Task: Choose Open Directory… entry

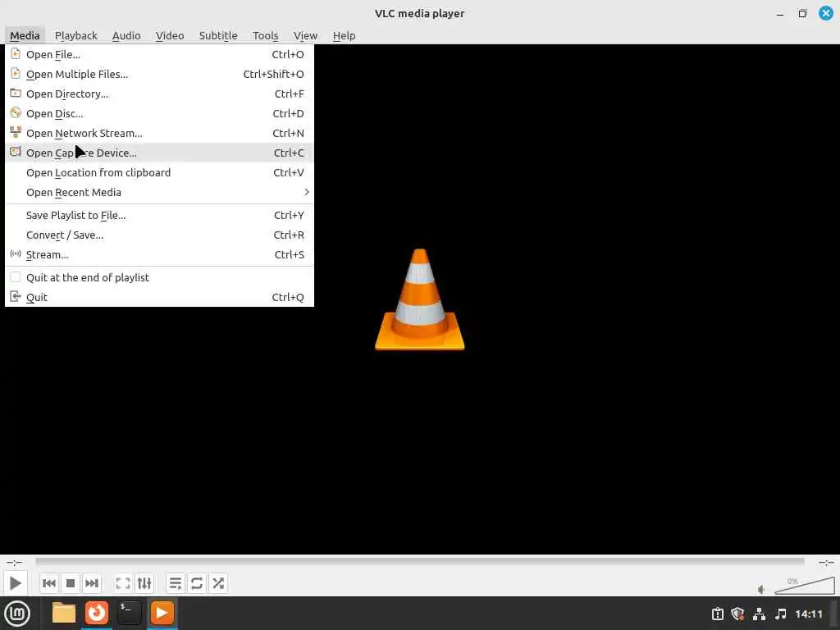Action: [159, 94]
